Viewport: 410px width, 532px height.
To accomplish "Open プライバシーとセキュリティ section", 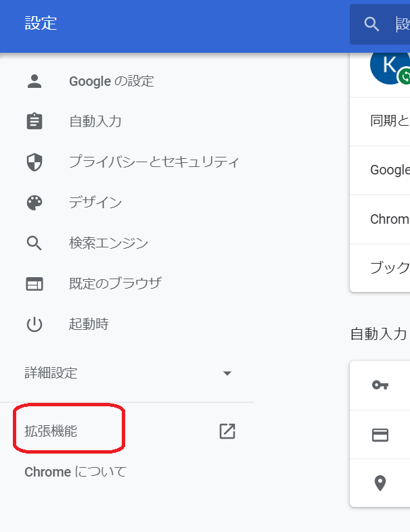I will (154, 162).
